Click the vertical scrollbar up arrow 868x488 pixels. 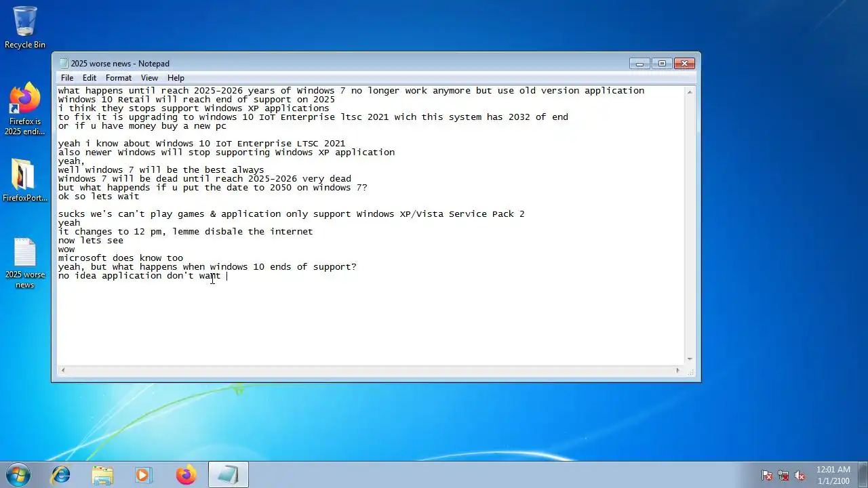(690, 91)
